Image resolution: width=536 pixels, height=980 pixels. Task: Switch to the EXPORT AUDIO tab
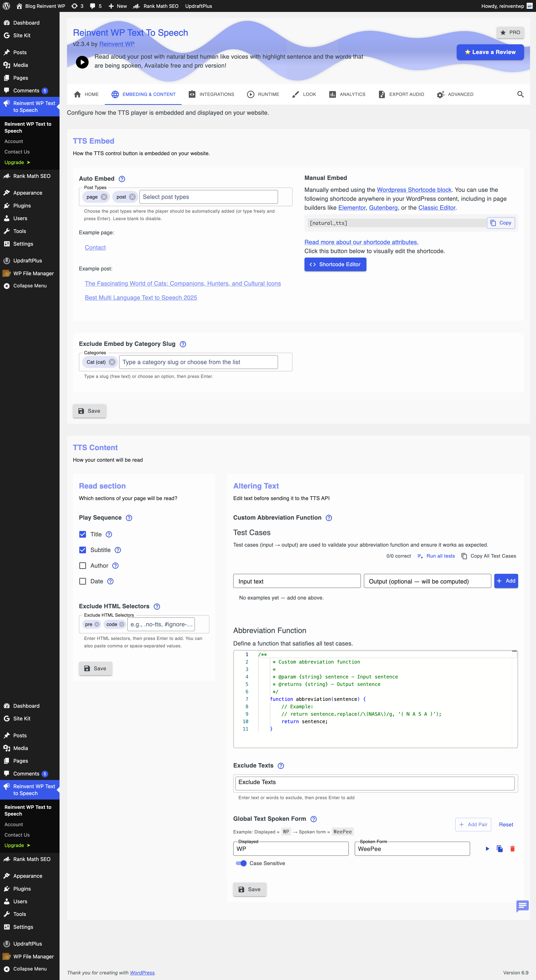[x=401, y=94]
